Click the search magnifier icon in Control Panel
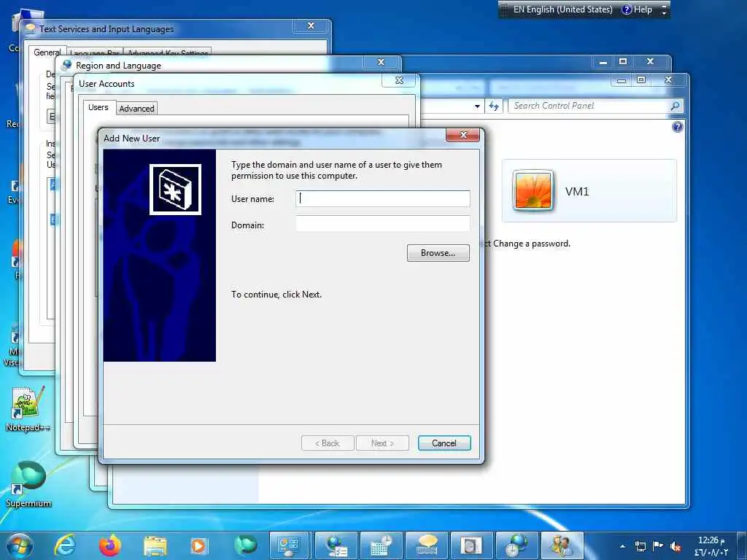Screen dimensions: 747x560 pos(675,106)
